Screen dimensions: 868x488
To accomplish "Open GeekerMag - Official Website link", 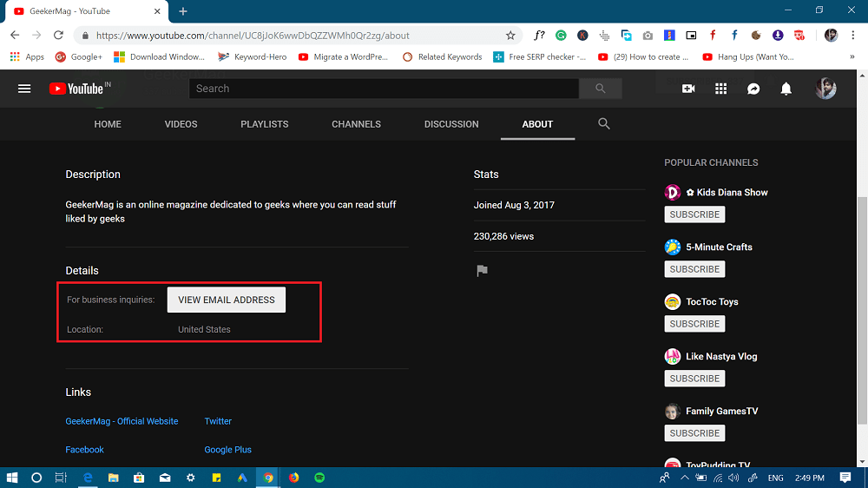I will (122, 421).
